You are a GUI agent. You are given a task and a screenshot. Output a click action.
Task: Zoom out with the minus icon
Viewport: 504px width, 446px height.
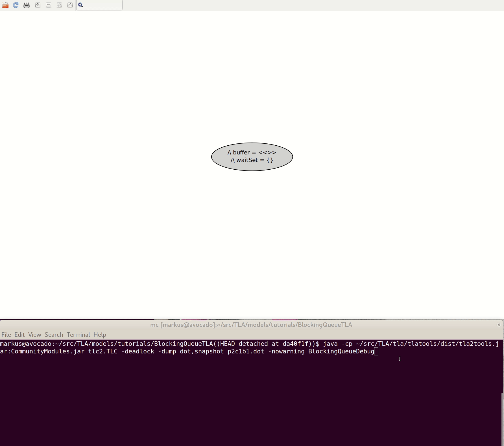tap(49, 5)
